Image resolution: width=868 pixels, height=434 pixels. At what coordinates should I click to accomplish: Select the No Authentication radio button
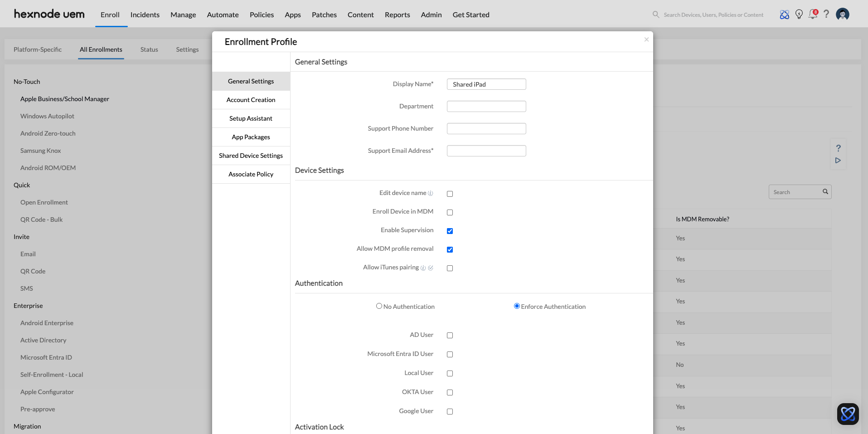[x=379, y=306]
